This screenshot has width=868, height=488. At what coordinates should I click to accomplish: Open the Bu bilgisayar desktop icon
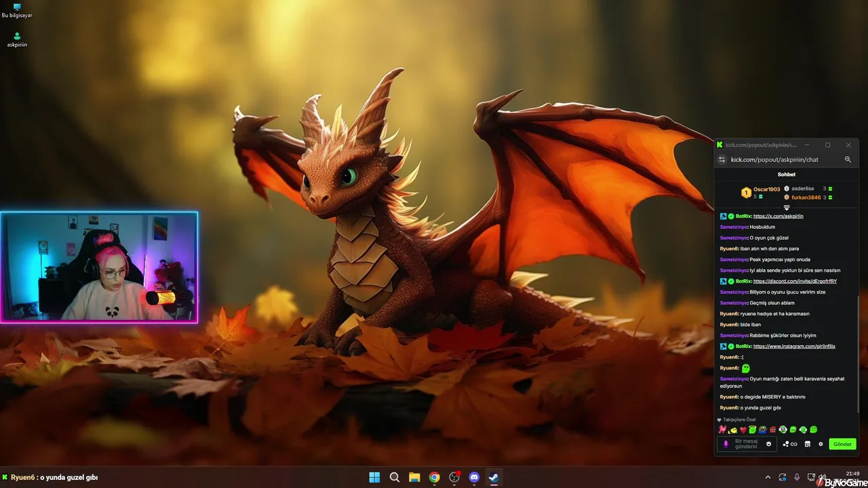17,11
